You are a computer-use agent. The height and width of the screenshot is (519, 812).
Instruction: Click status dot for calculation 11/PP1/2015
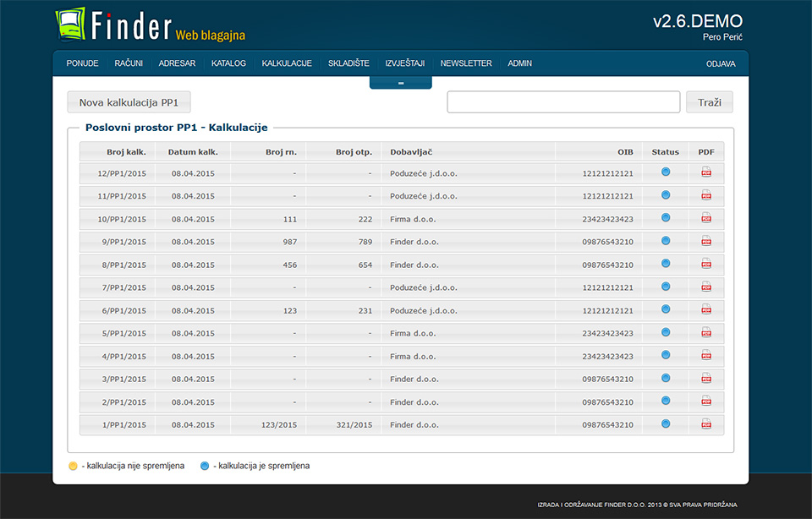point(666,195)
